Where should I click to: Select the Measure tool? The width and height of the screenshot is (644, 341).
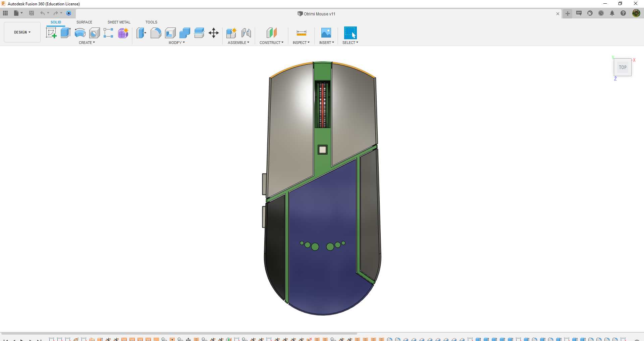coord(302,33)
